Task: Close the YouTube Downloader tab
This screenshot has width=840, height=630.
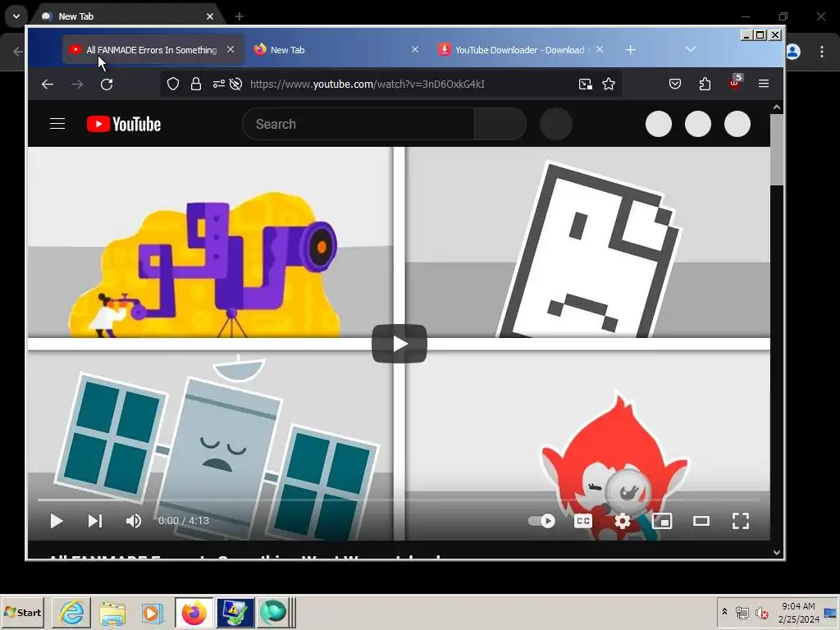Action: coord(600,49)
